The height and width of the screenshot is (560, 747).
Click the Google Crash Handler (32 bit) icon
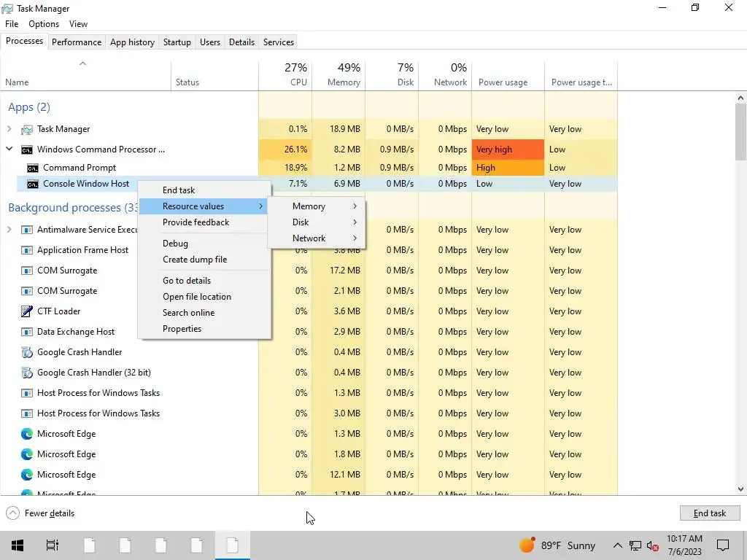pos(27,373)
